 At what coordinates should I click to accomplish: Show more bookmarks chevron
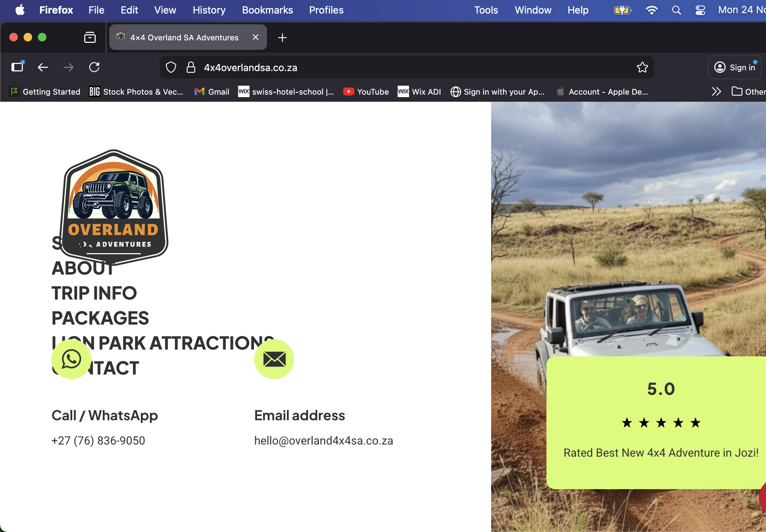tap(716, 92)
